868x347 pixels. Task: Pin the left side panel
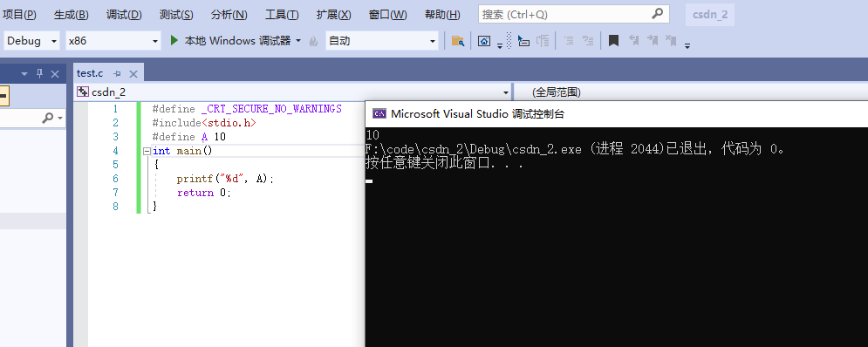click(39, 73)
